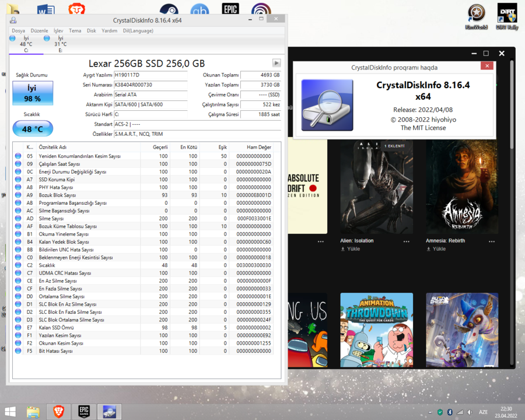Image resolution: width=525 pixels, height=420 pixels.
Task: Select the Beklenmeyen Enerji Kesintisi Sayısı row
Action: [143, 258]
